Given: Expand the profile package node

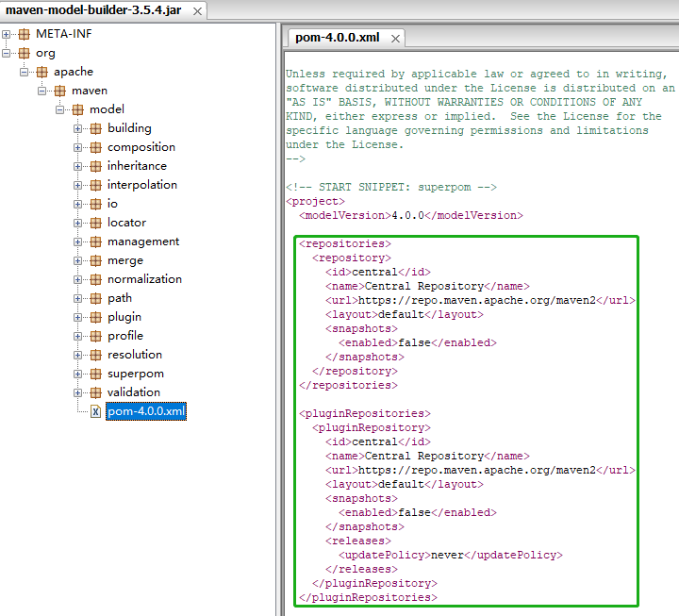Looking at the screenshot, I should tap(78, 336).
